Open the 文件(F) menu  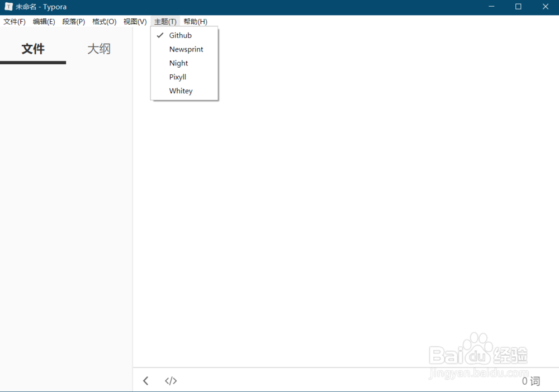pos(15,21)
